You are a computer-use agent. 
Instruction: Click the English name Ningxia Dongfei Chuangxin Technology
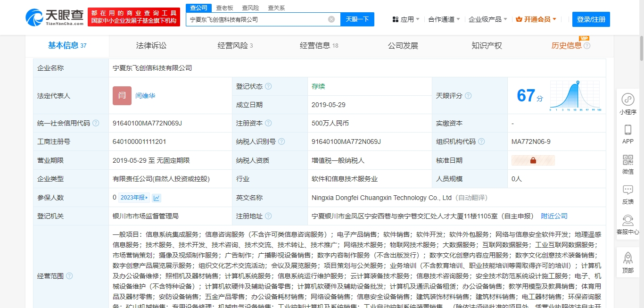pyautogui.click(x=382, y=198)
